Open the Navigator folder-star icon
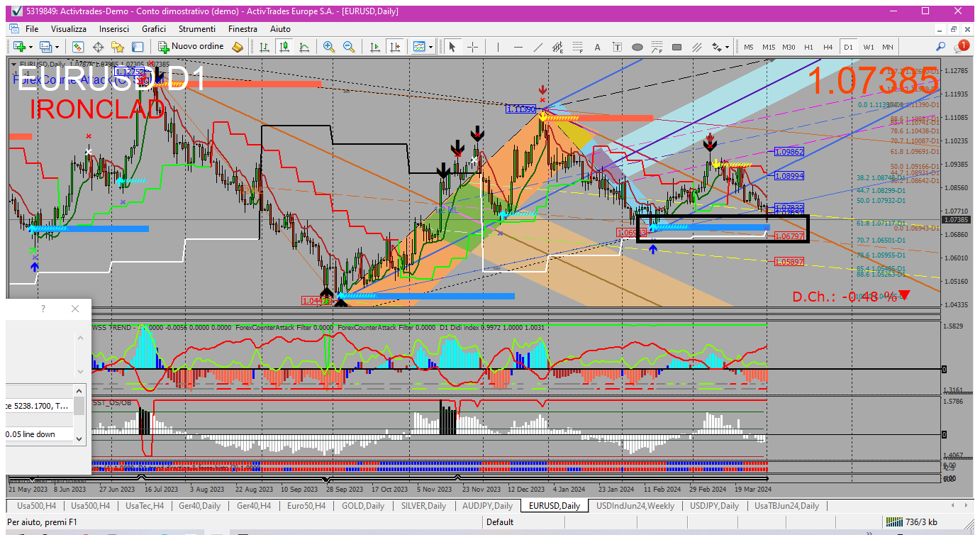Image resolution: width=980 pixels, height=535 pixels. click(118, 47)
